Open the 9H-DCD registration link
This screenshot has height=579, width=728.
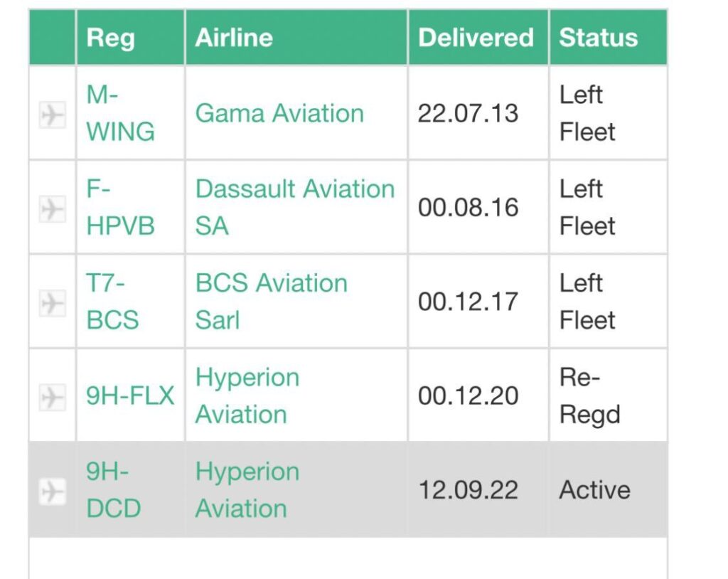(114, 490)
